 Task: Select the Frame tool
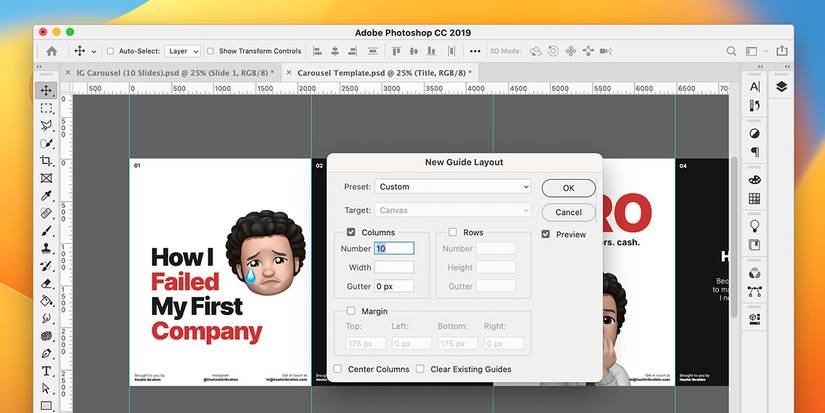point(46,178)
